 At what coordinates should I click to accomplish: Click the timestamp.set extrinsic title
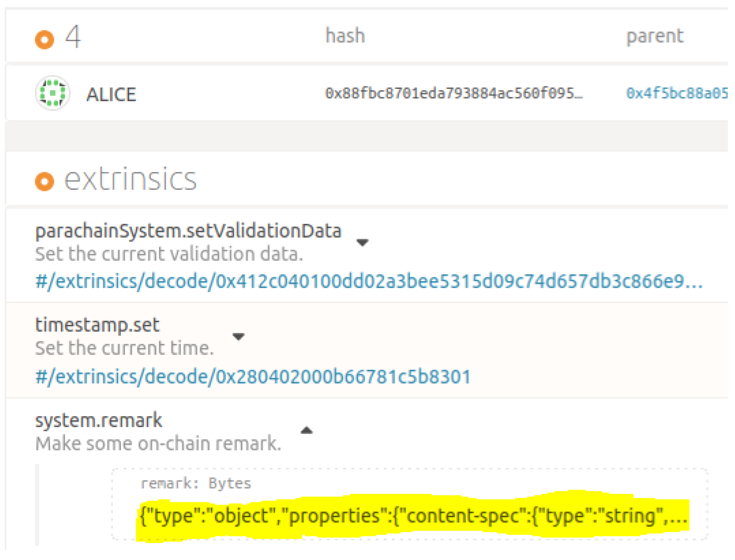98,325
